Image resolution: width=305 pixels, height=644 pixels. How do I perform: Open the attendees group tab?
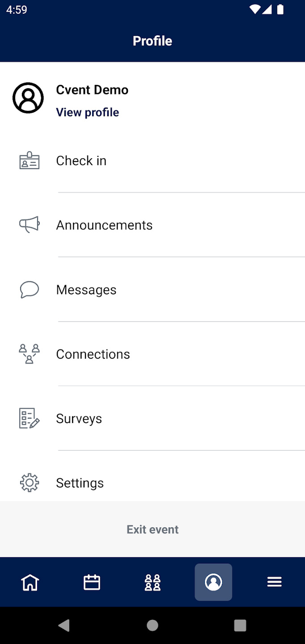152,582
